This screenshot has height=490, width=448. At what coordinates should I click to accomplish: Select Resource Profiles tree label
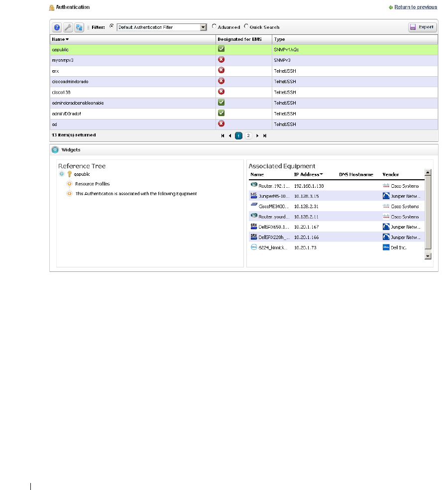click(x=92, y=184)
